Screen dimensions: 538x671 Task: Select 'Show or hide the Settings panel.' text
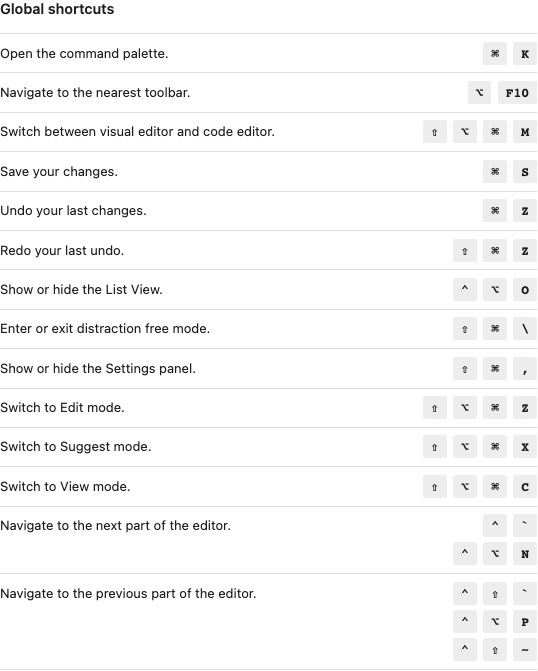tap(98, 368)
